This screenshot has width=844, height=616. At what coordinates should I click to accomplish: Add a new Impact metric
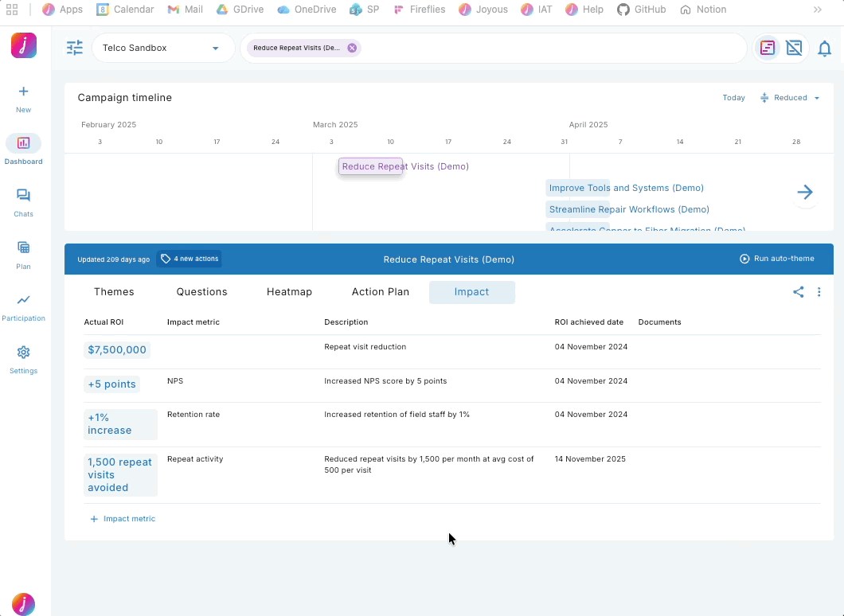click(x=122, y=518)
